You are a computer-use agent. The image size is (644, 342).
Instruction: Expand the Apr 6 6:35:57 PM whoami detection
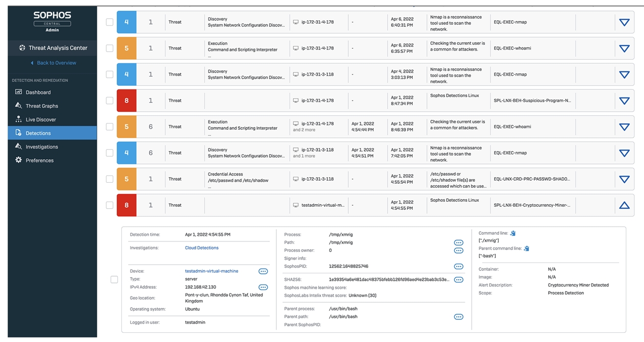[624, 48]
